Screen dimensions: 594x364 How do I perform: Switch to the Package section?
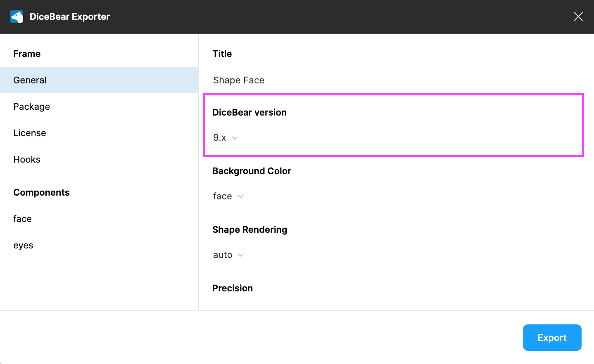point(31,106)
